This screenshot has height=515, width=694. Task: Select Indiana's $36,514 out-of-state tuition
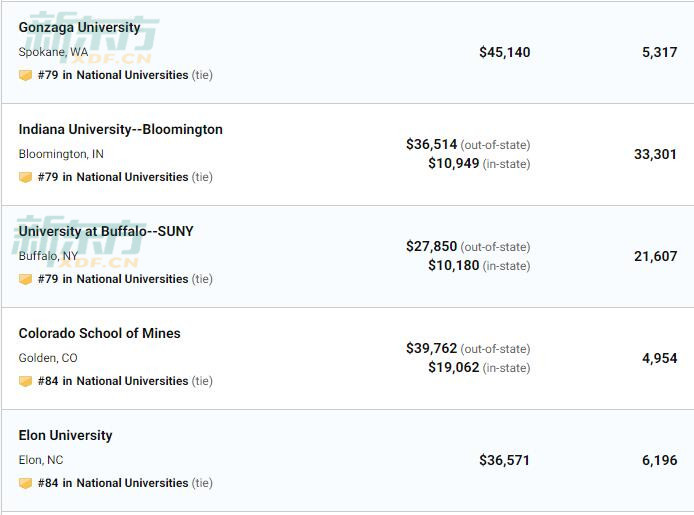pos(431,144)
